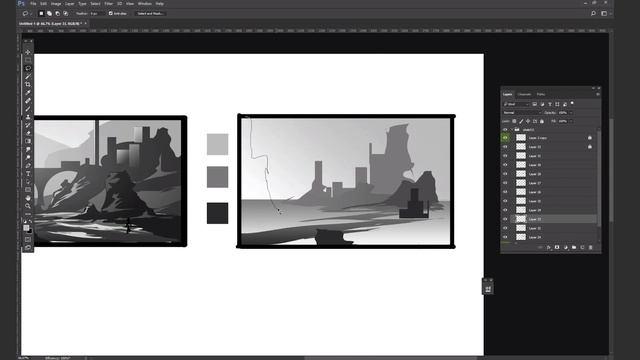Select the Gradient tool
Screen dimensions: 640x360
coord(28,141)
